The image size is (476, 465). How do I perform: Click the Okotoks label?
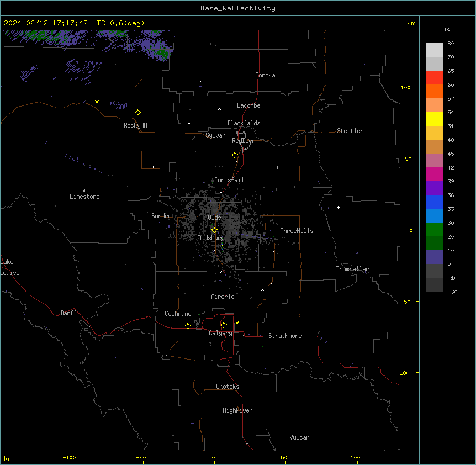click(x=228, y=387)
